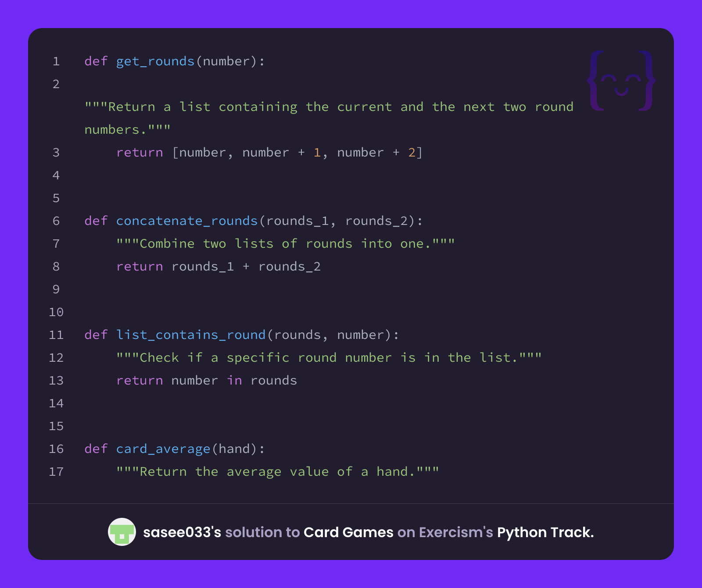This screenshot has width=702, height=588.
Task: Click the "def" keyword on line 1
Action: 96,61
